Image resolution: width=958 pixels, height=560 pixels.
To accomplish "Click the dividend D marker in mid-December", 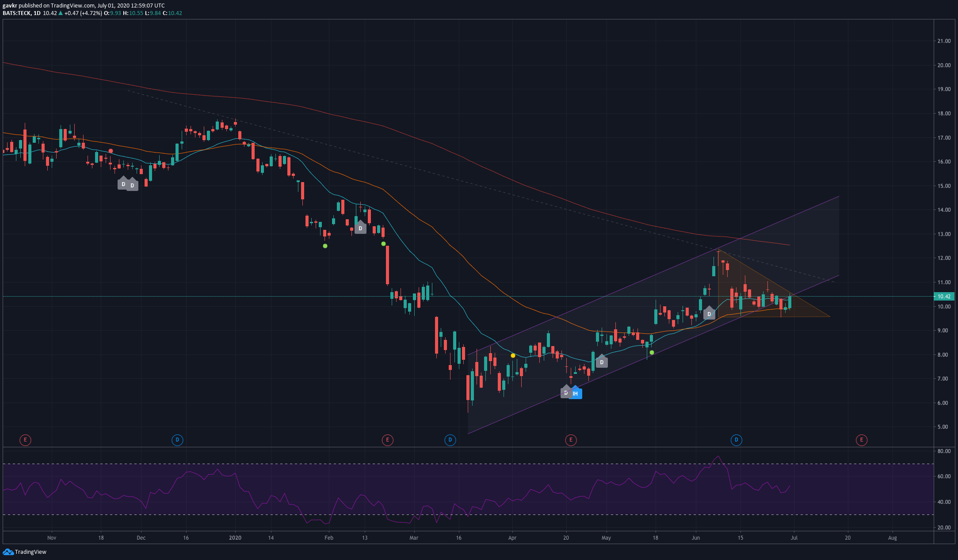I will click(177, 440).
